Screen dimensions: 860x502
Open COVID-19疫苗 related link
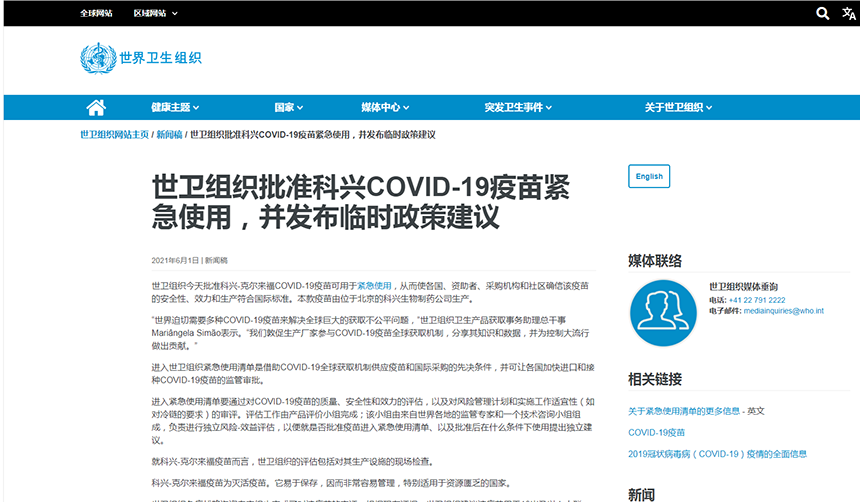click(x=656, y=432)
